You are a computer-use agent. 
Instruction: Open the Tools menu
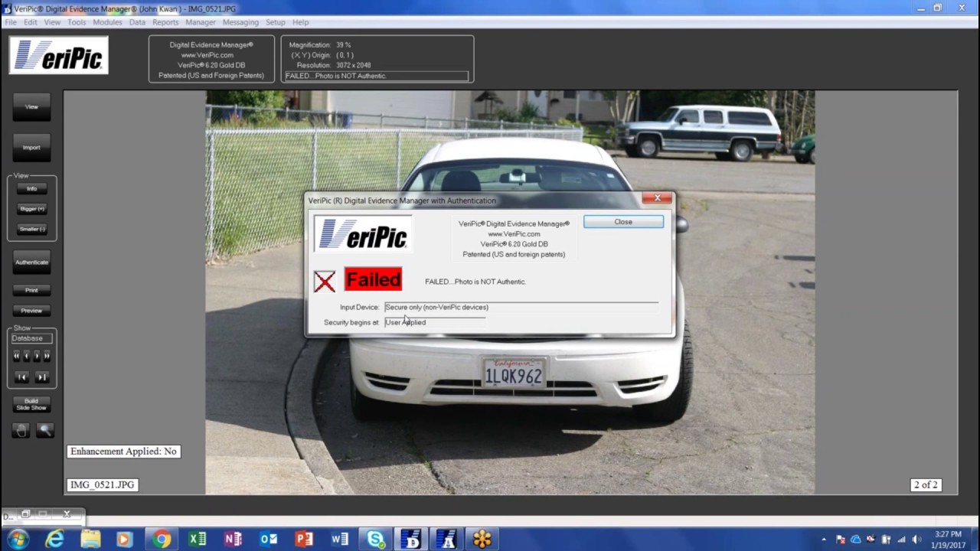click(x=77, y=22)
